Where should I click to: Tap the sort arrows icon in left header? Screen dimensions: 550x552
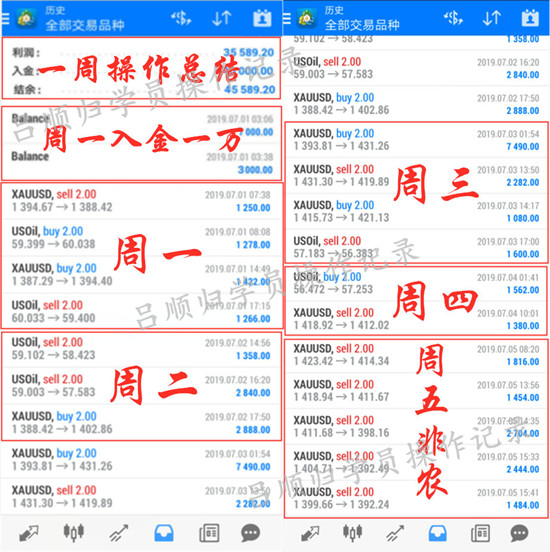click(x=222, y=18)
